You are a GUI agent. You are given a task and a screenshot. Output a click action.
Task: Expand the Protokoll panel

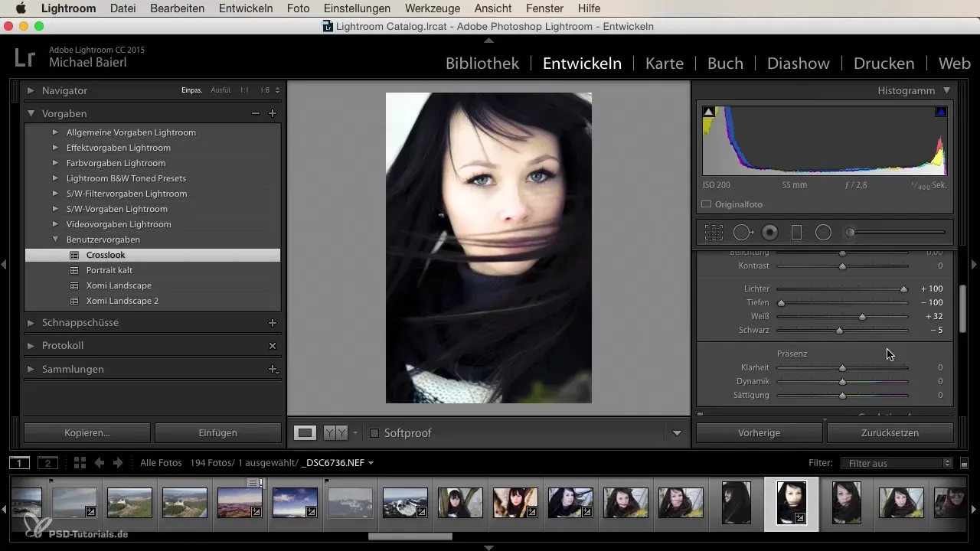click(31, 346)
